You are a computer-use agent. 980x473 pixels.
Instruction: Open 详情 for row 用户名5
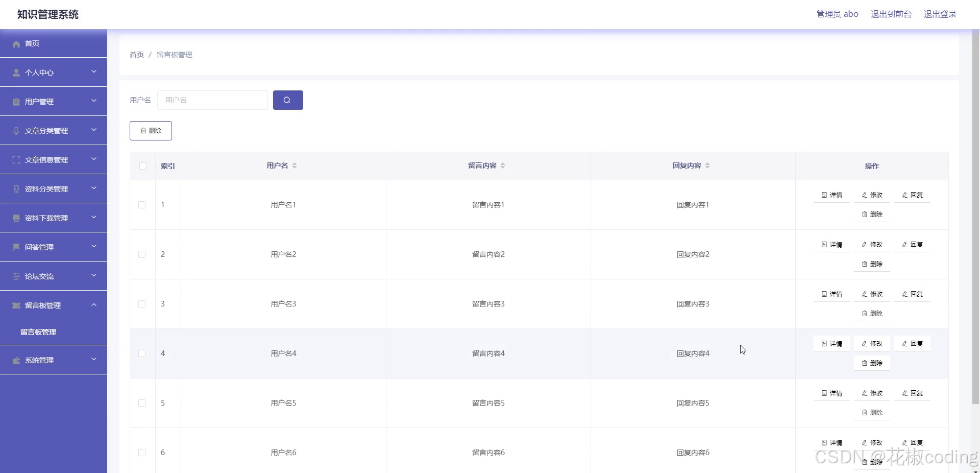point(832,393)
